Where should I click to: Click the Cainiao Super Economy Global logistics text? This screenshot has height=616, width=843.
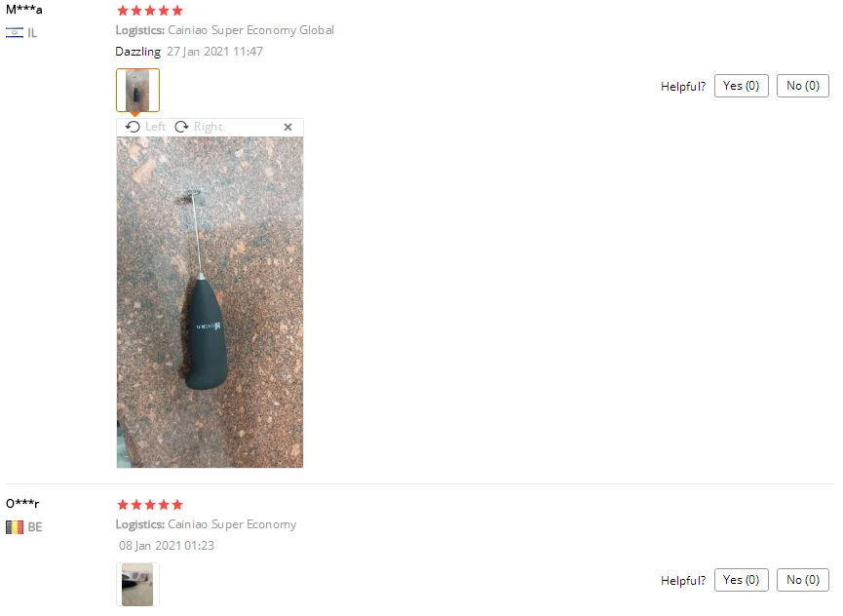(250, 30)
